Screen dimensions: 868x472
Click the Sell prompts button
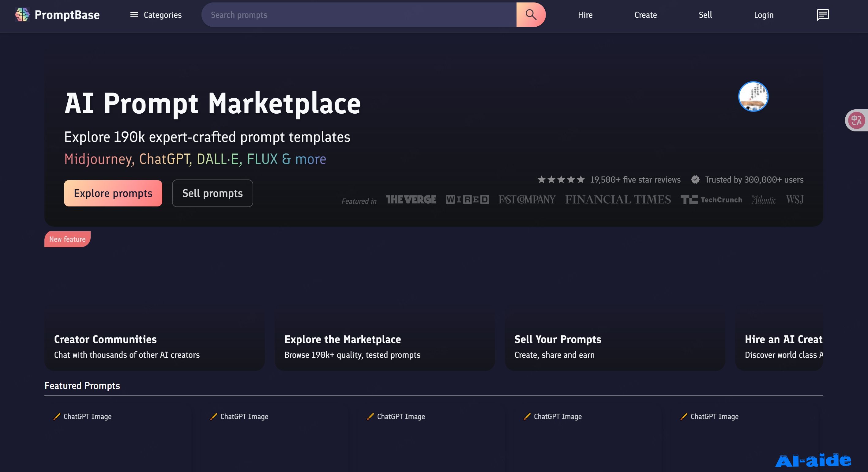tap(212, 193)
